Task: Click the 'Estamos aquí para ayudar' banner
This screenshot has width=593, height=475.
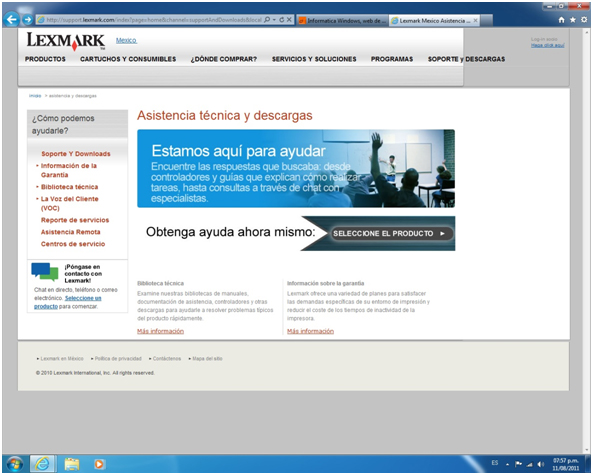Action: [296, 168]
